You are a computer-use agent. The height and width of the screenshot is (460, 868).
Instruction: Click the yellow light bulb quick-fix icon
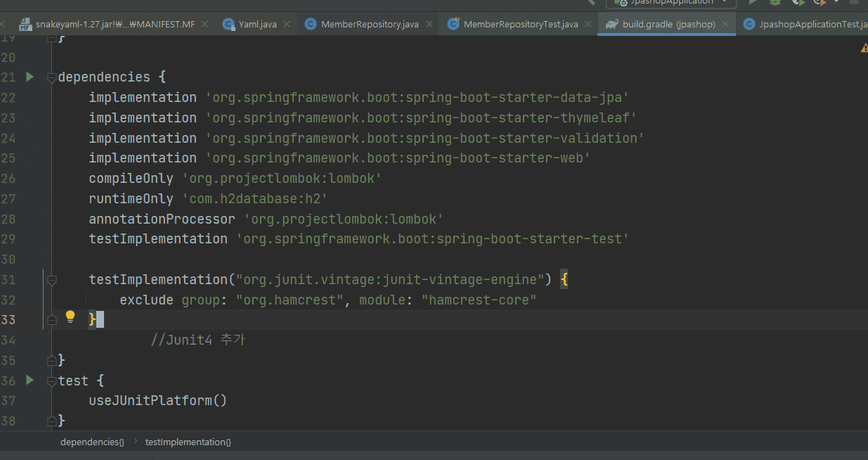click(70, 317)
